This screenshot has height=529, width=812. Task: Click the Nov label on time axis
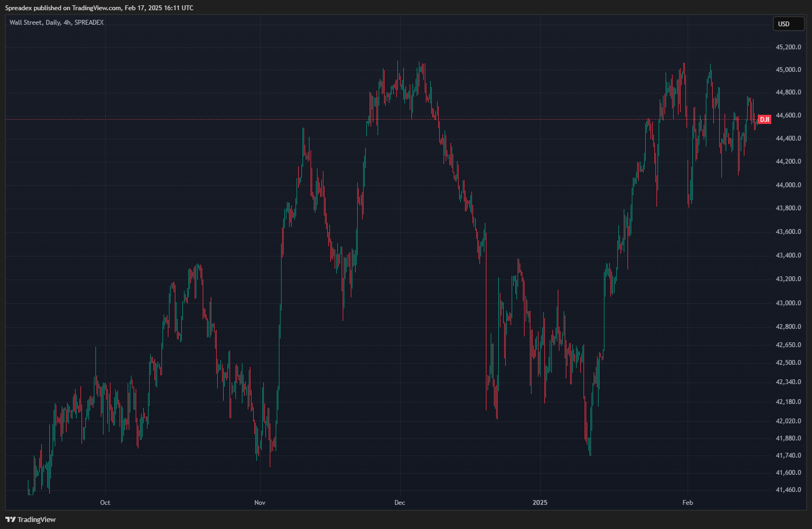point(260,503)
